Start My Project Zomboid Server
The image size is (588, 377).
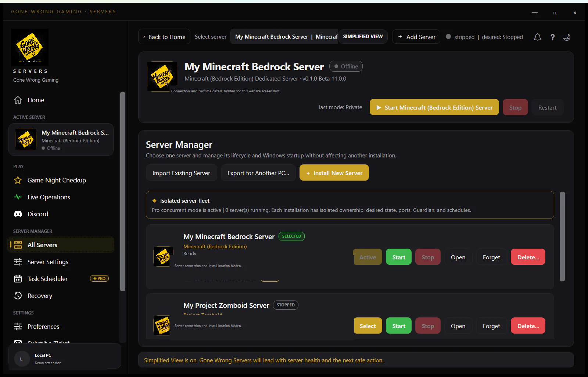tap(399, 326)
